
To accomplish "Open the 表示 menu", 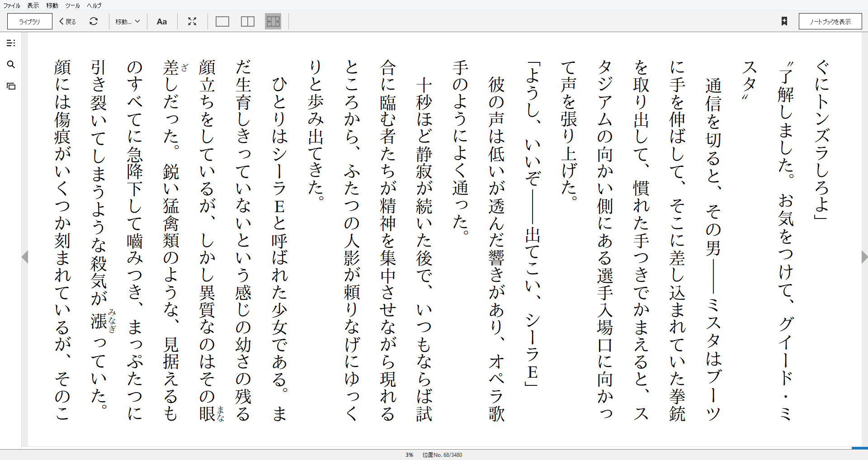I will (x=33, y=5).
